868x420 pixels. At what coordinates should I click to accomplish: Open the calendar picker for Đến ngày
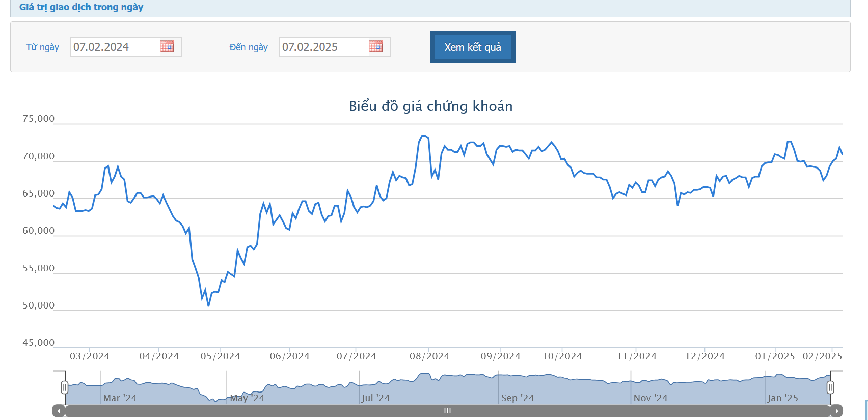click(x=375, y=46)
